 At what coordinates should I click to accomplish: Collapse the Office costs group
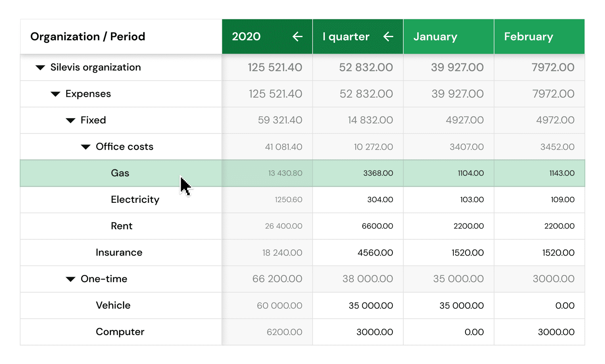coord(86,147)
